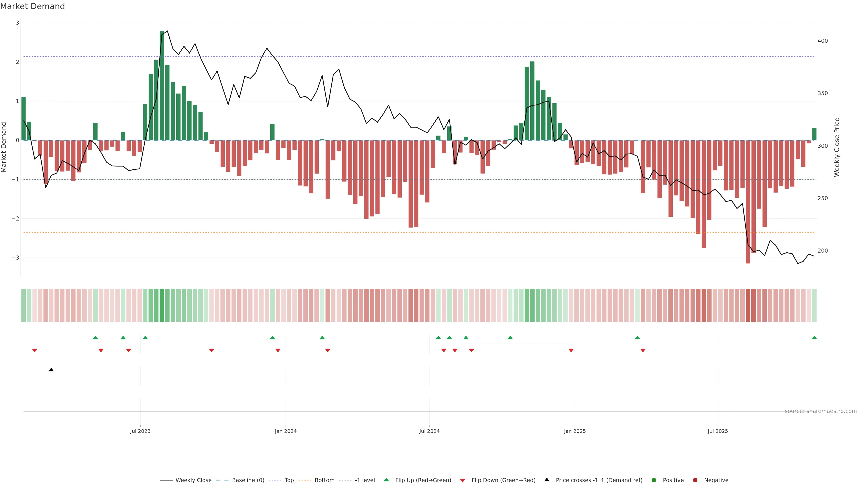Click the Negative red dot legend icon
Screen dimensions: 868x488
coord(695,480)
